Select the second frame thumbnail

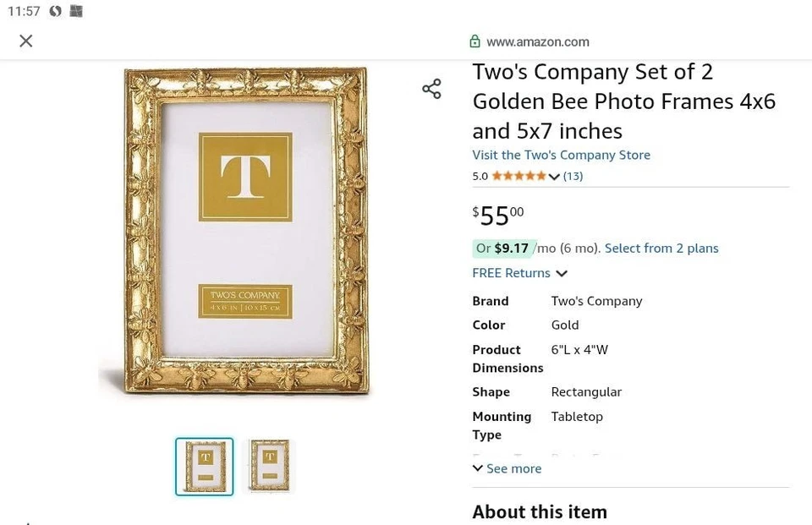click(x=269, y=465)
